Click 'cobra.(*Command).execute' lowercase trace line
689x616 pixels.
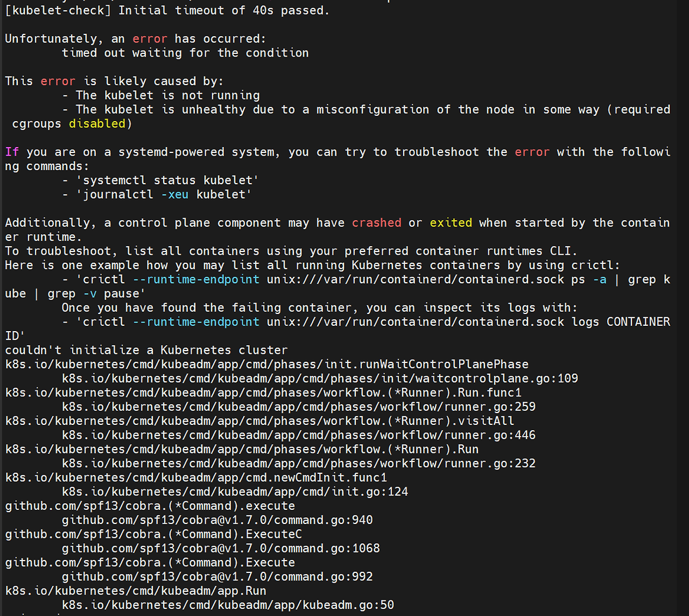pyautogui.click(x=150, y=506)
